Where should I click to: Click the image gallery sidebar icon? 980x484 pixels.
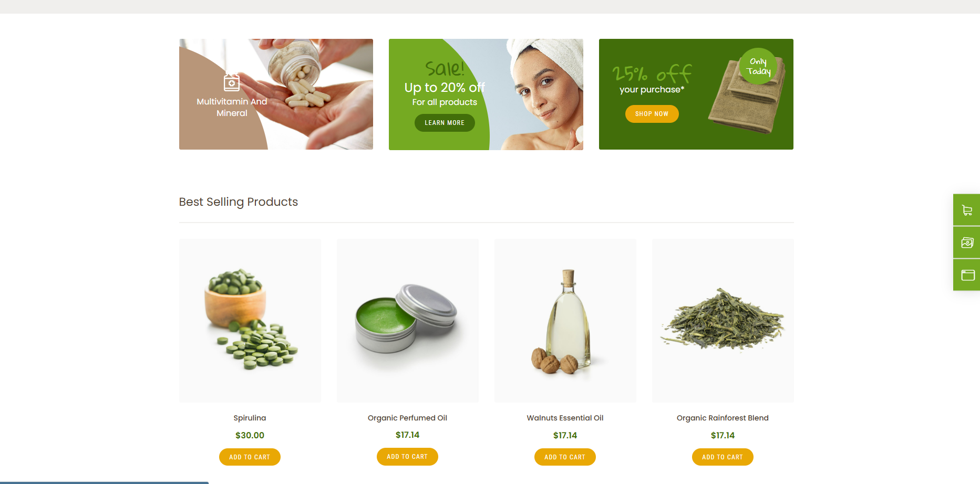[x=966, y=243]
